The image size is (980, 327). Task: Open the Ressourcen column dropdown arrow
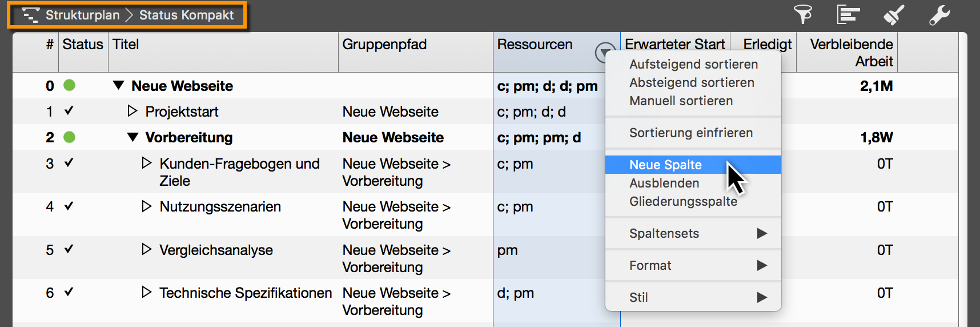click(x=603, y=53)
